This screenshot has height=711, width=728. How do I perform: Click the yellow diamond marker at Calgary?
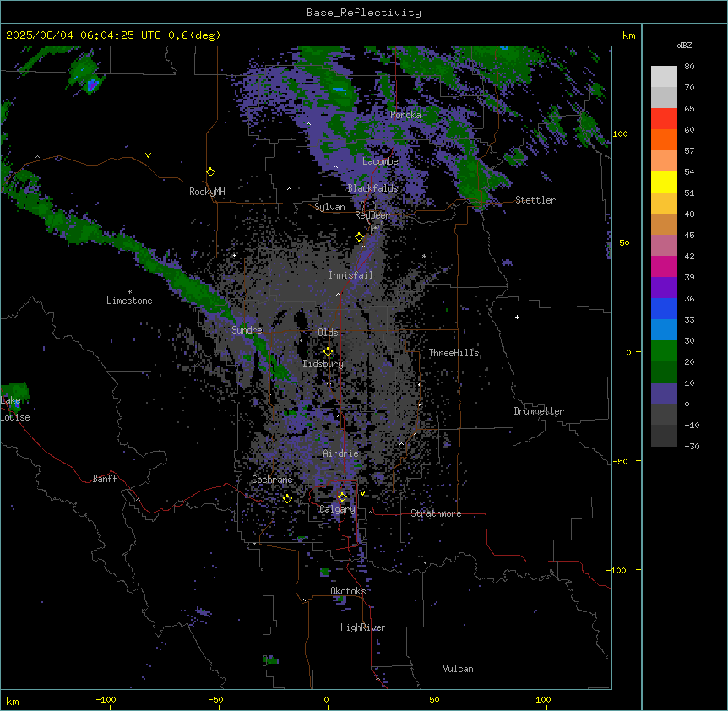pos(342,497)
